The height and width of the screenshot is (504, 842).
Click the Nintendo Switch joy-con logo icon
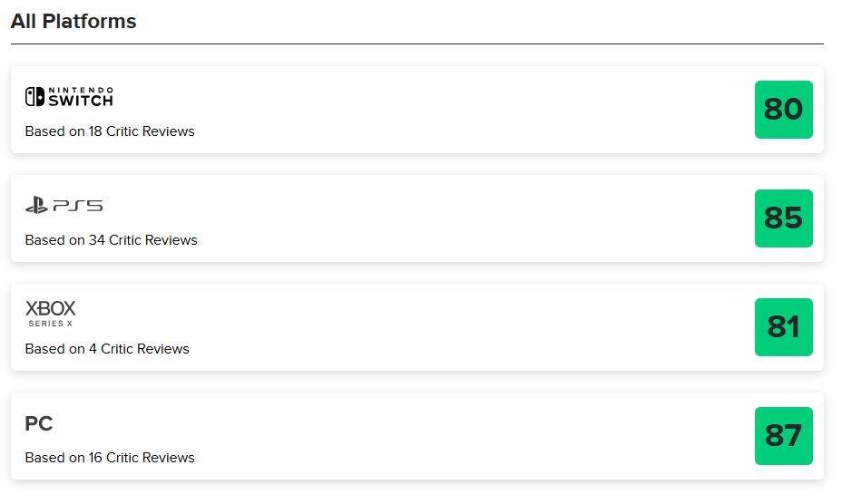[34, 97]
